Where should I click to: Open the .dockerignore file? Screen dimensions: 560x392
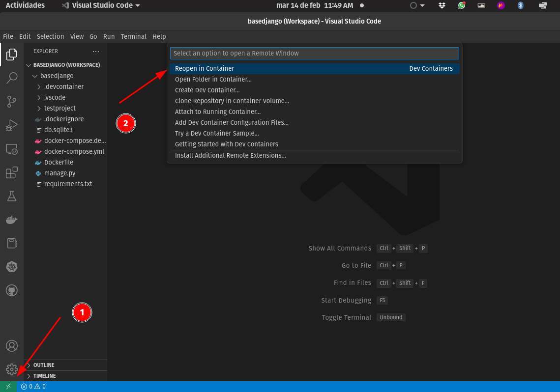[x=65, y=119]
